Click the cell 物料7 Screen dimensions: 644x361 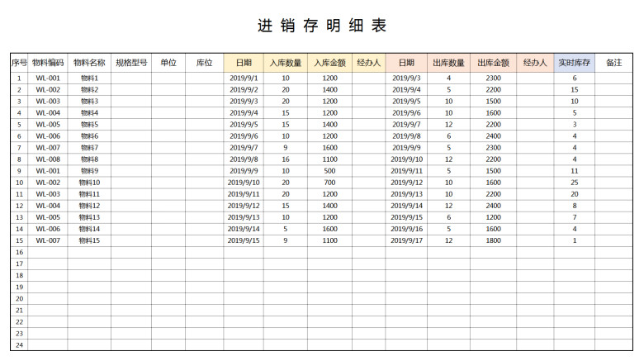[89, 148]
